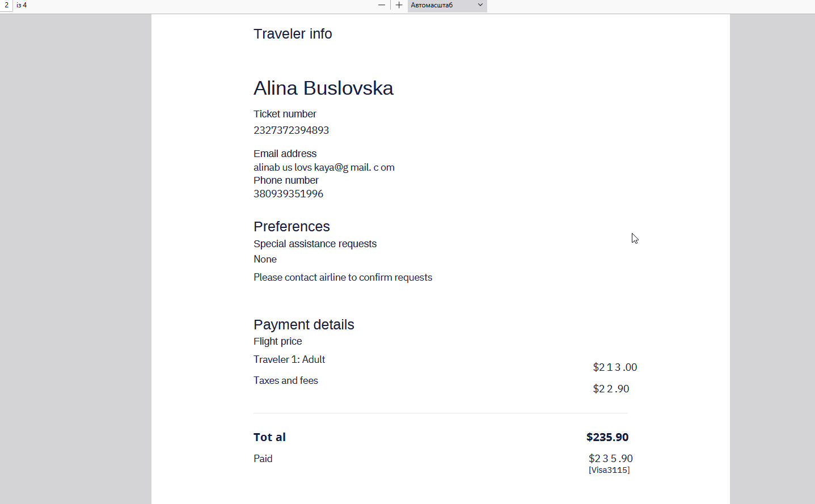Click the [Visa3115] payment card text
Screen dimensions: 815x504
coord(609,470)
